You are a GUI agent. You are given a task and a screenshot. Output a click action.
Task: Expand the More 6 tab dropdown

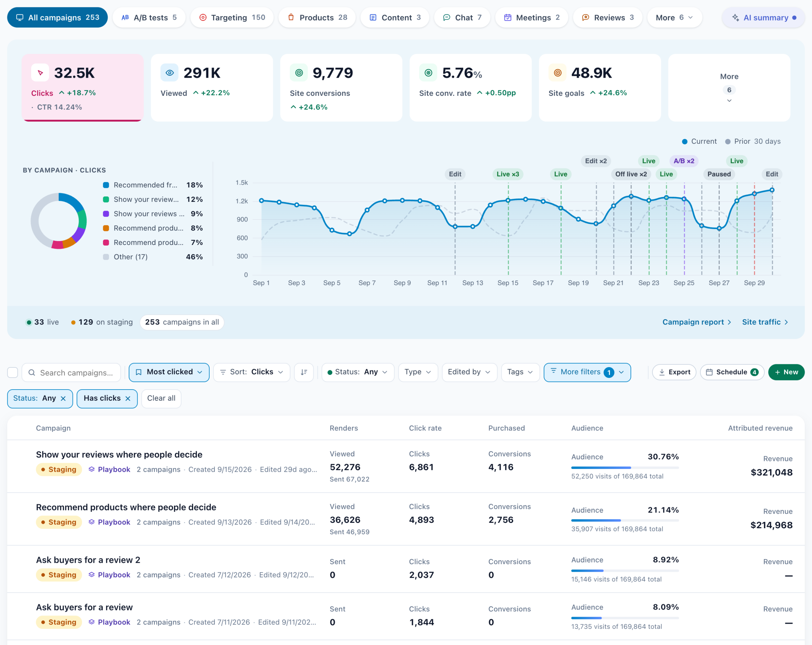click(x=675, y=17)
